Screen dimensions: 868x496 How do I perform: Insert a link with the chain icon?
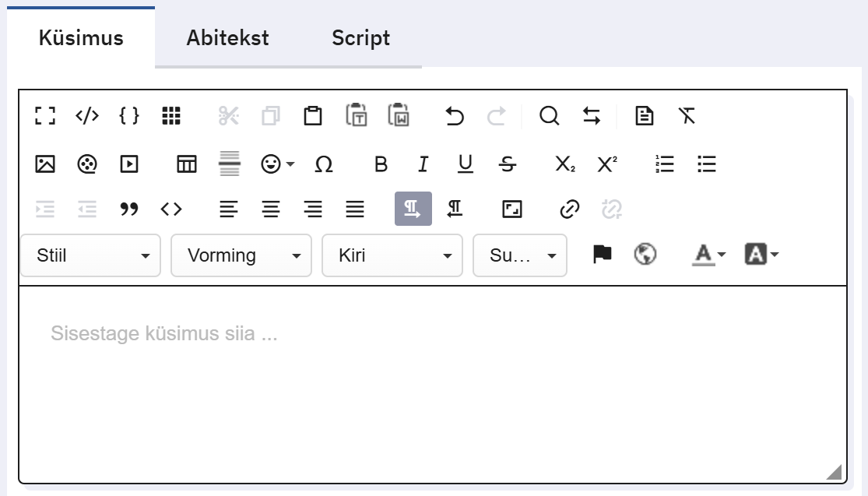click(570, 209)
